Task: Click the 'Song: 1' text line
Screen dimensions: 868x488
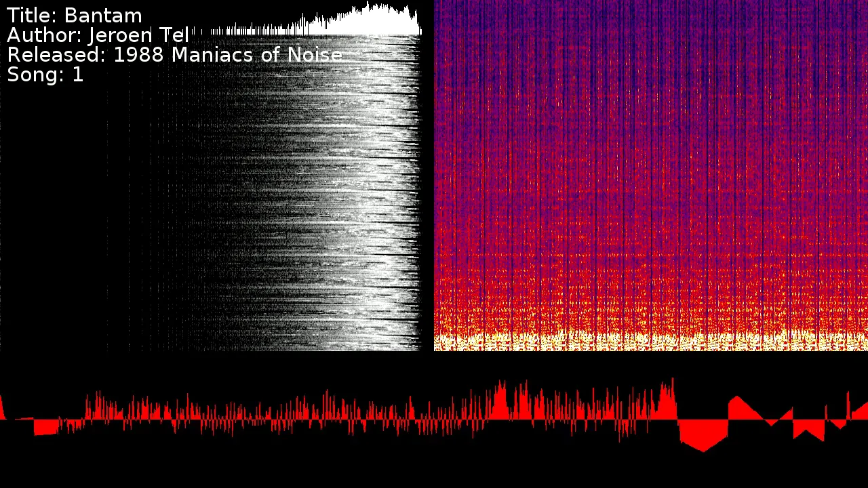Action: (x=45, y=75)
